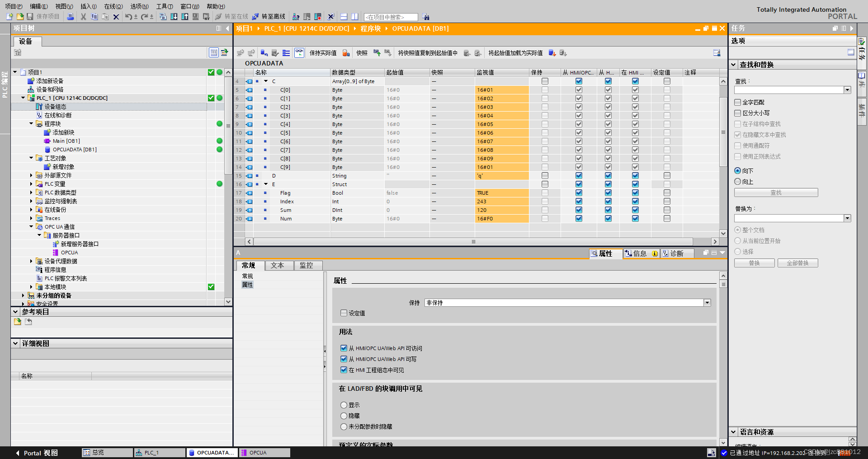Open the 查找 combo box dropdown

tap(847, 90)
